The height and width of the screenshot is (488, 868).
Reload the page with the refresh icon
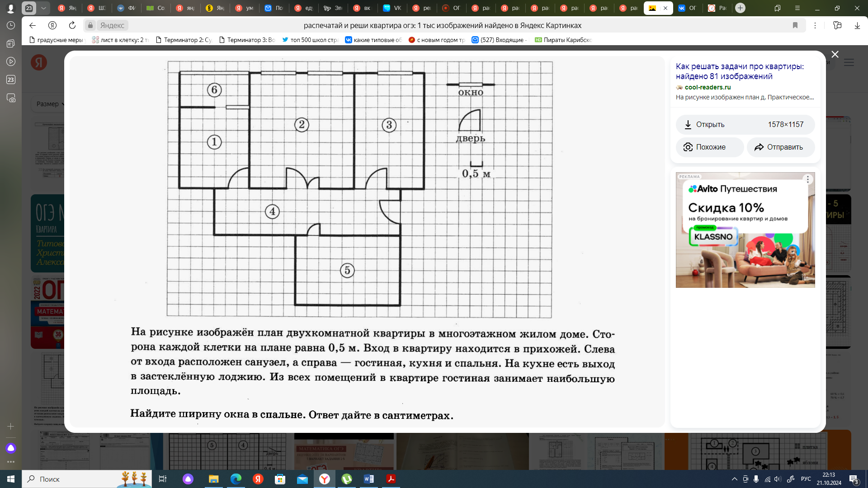72,25
